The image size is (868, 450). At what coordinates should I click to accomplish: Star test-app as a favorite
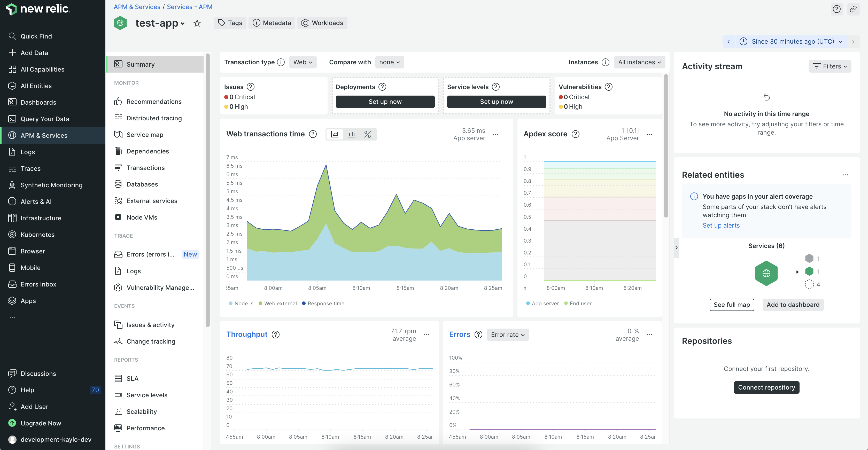click(197, 23)
